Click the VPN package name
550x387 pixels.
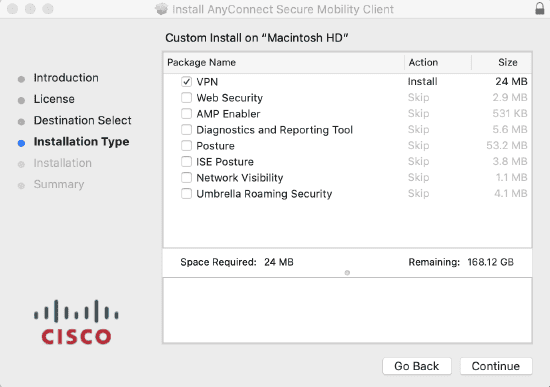207,82
